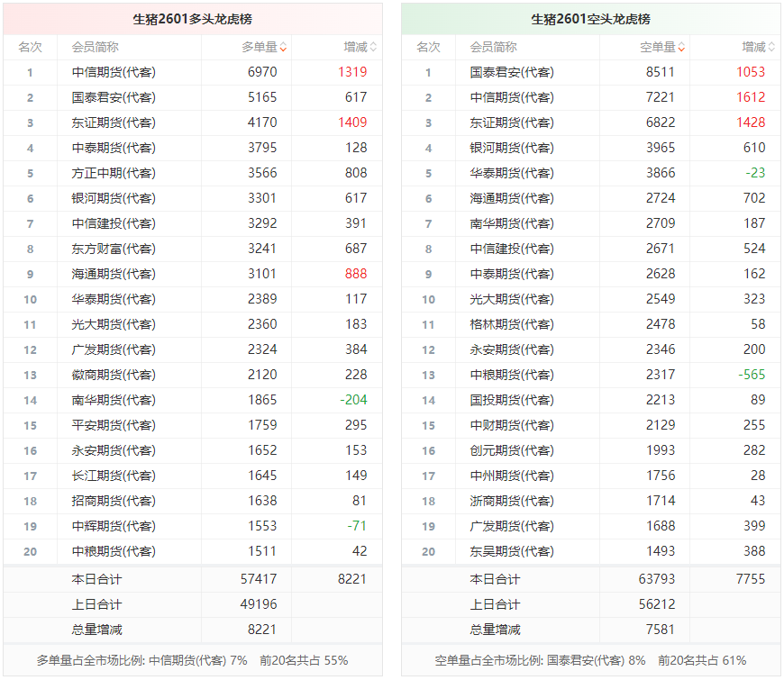The image size is (784, 680).
Task: Select 永安期货(代客) in long ranking
Action: click(114, 450)
